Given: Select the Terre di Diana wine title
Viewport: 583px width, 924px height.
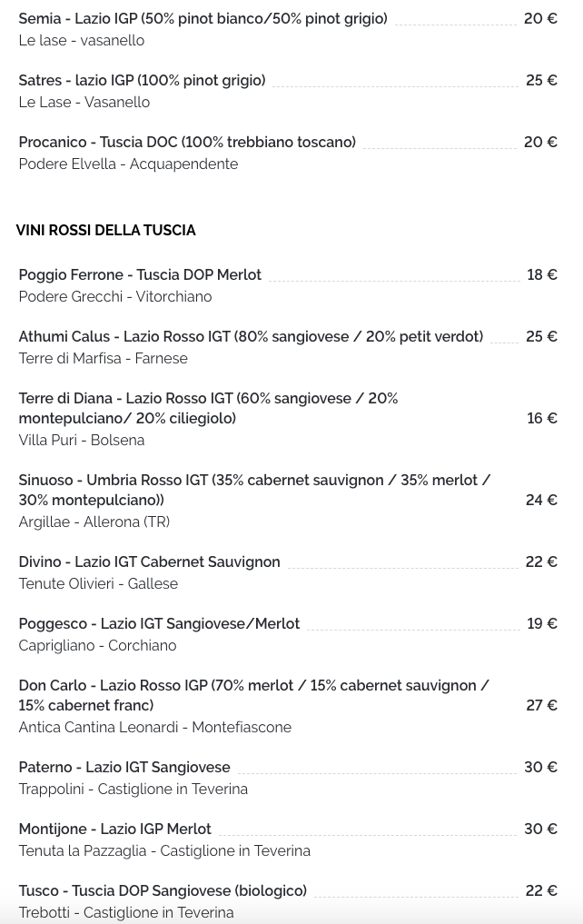Looking at the screenshot, I should click(x=209, y=408).
